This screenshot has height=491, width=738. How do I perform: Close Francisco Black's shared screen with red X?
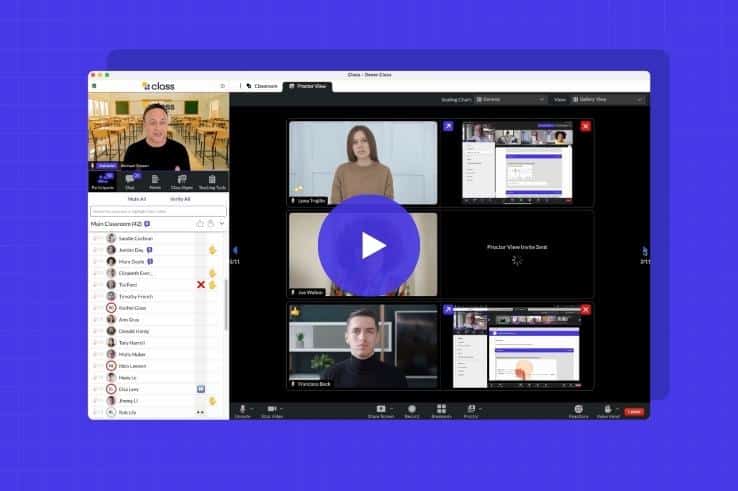585,310
